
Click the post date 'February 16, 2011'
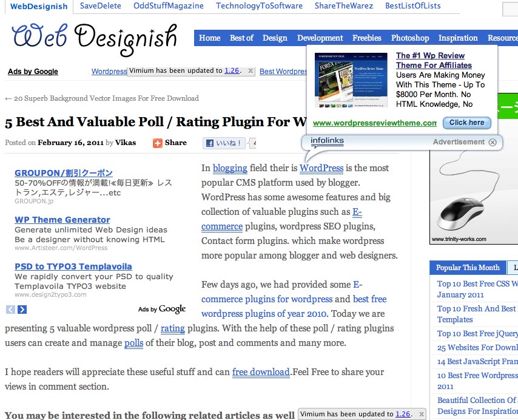point(71,143)
